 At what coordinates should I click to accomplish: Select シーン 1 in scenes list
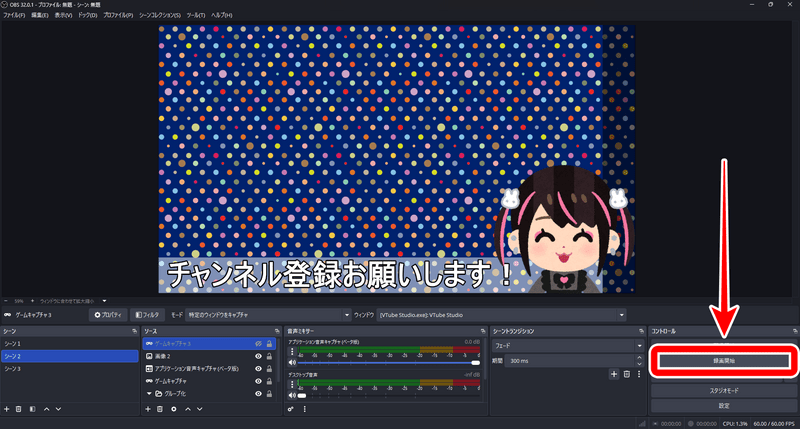(x=70, y=344)
